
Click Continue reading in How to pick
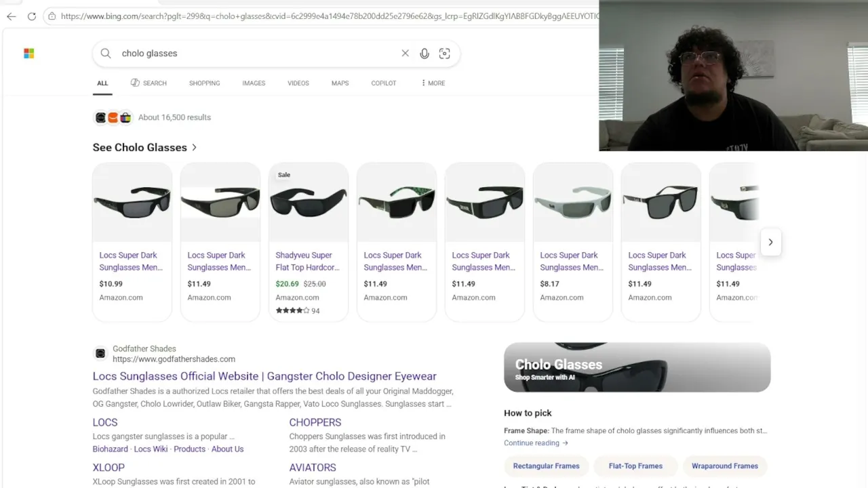[536, 443]
